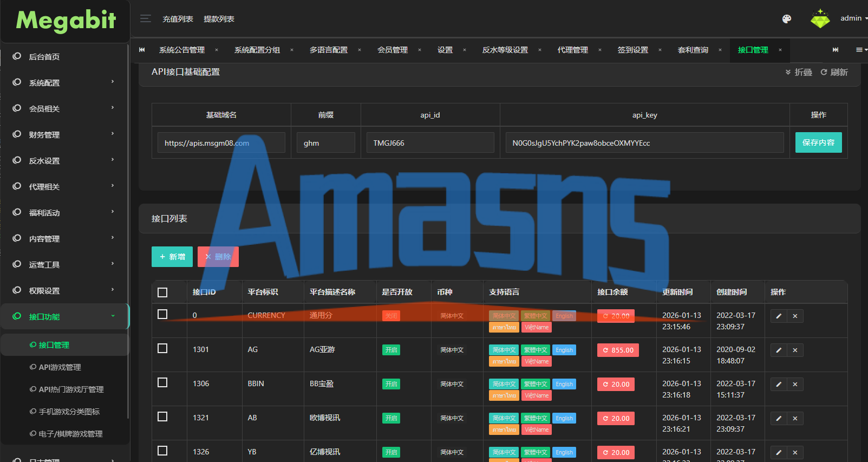This screenshot has height=462, width=868.
Task: Check the box for row 1301 AG
Action: [x=162, y=348]
